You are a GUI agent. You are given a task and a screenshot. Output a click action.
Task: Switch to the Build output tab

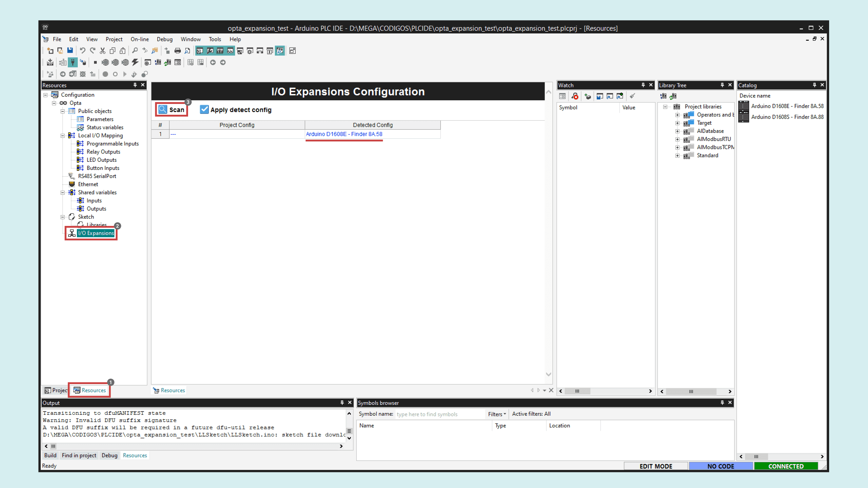tap(50, 455)
